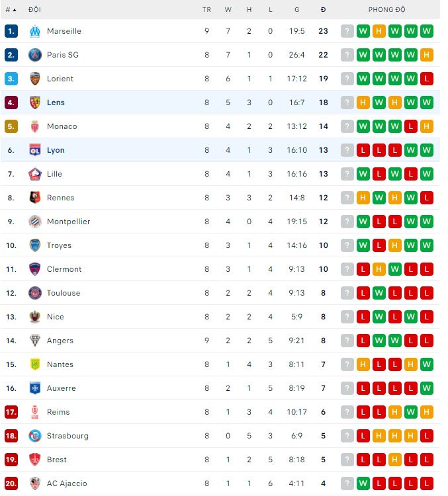Click Reims' red position 17 badge

point(11,412)
